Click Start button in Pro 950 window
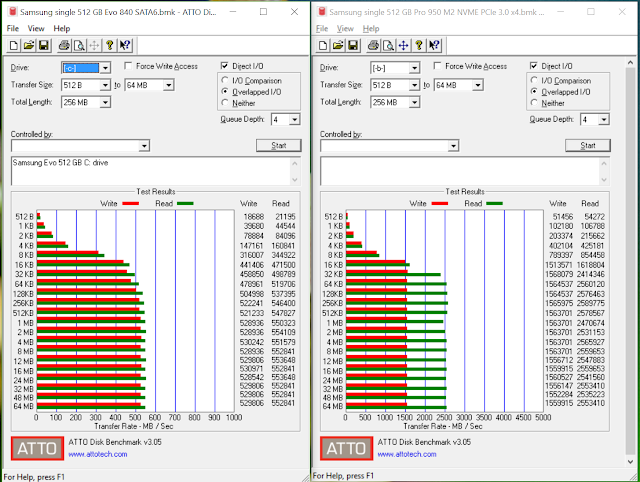Viewport: 640px width, 482px height. point(588,145)
